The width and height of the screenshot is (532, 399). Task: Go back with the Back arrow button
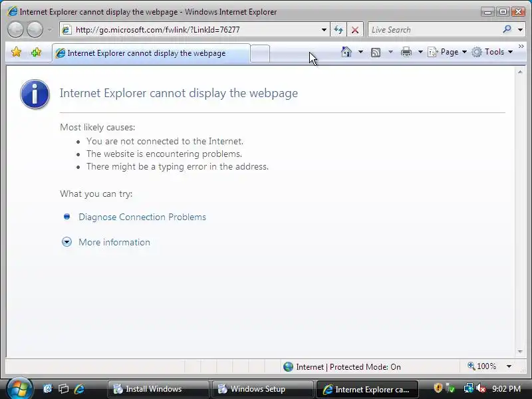click(15, 29)
